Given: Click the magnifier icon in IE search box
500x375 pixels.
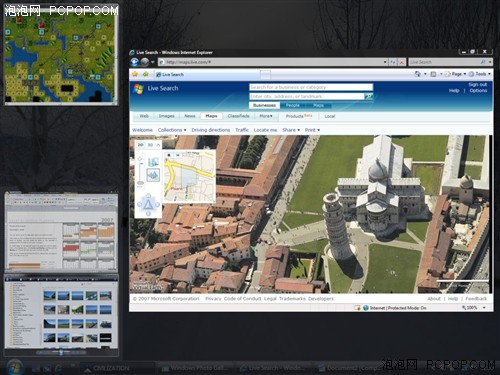Looking at the screenshot, I should [483, 62].
